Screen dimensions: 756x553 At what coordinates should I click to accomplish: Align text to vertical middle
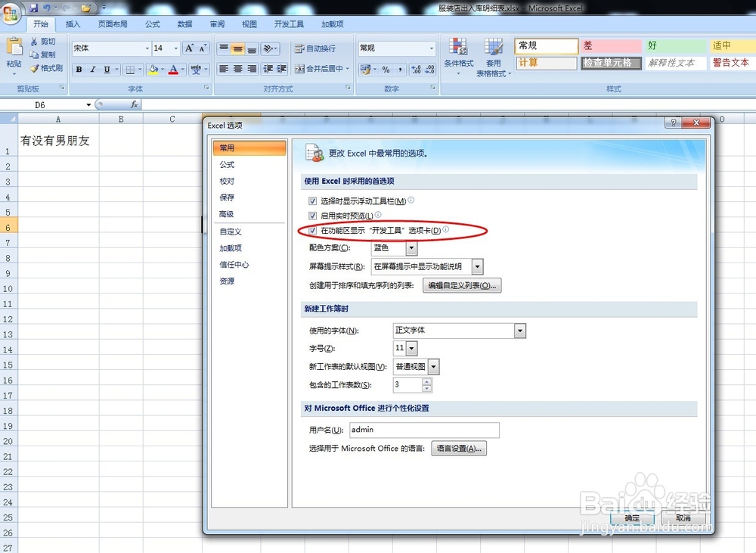pos(237,48)
